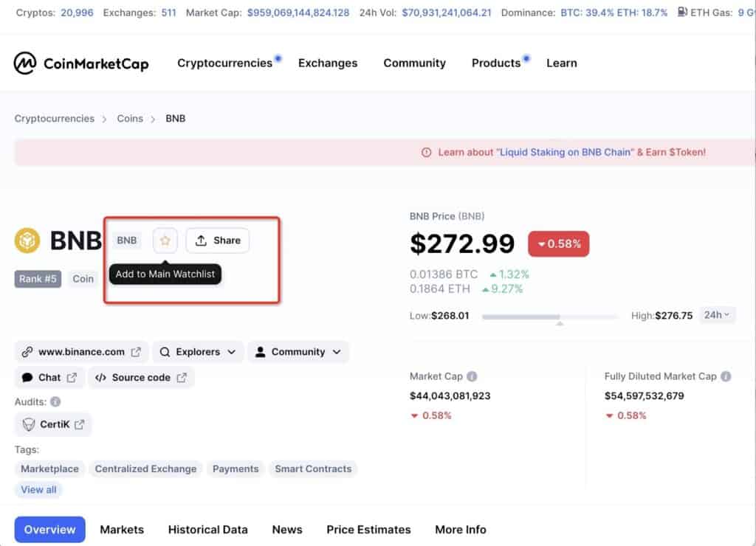The height and width of the screenshot is (546, 756).
Task: Click the Explorers magnifier icon
Action: click(x=165, y=352)
